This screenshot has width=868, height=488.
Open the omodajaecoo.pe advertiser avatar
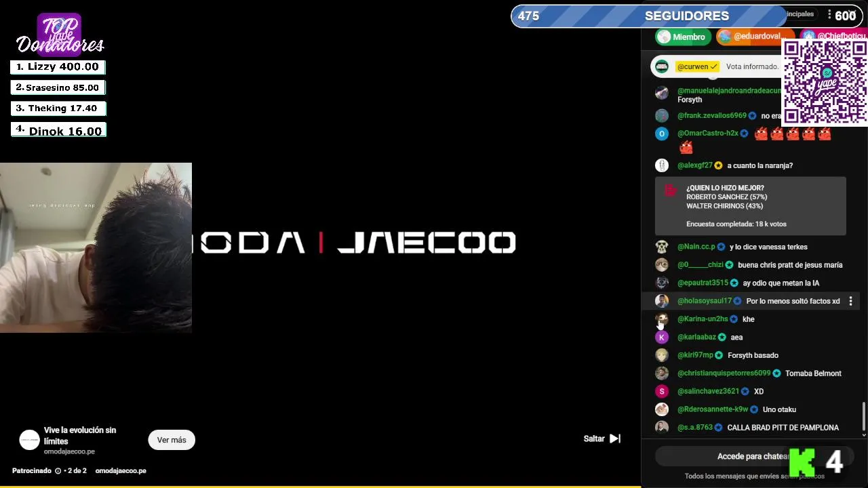click(x=29, y=440)
